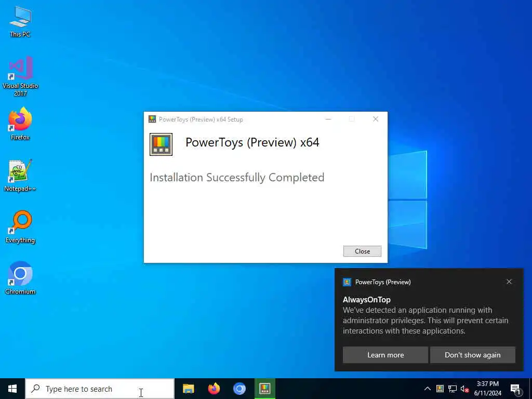Click the taskbar search box
Screen dimensions: 532x399
coord(100,389)
